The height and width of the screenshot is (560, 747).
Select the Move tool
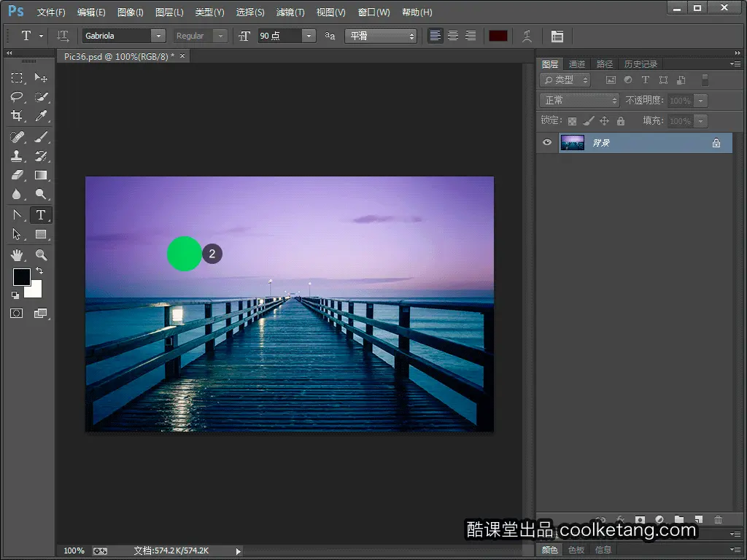[x=41, y=77]
